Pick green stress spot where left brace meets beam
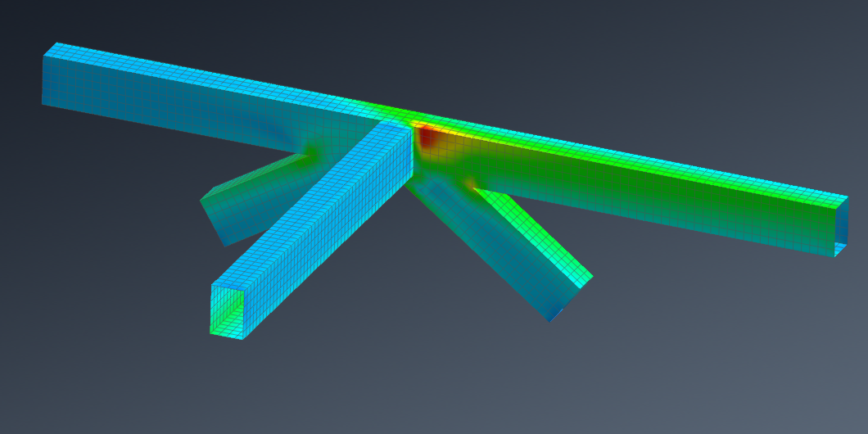 click(310, 151)
